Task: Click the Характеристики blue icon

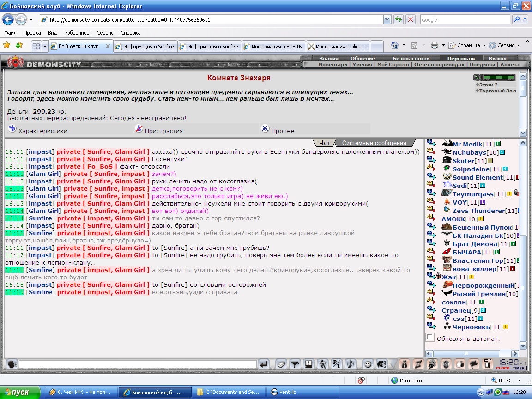Action: (12, 128)
